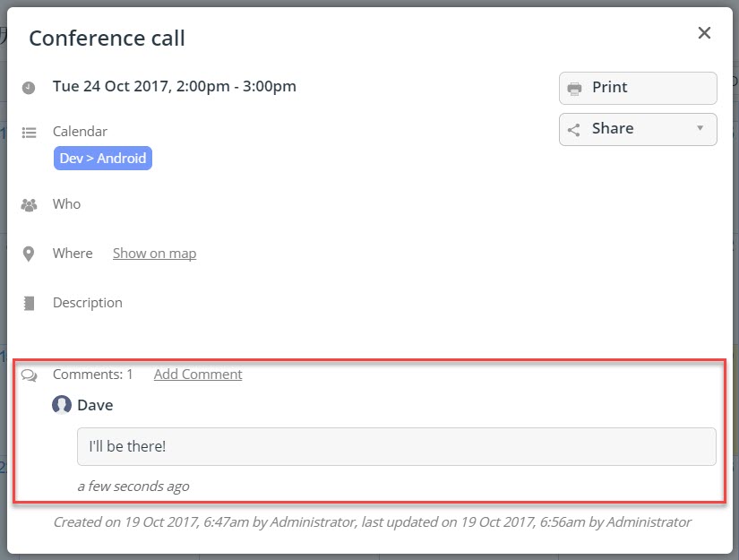This screenshot has height=560, width=739.
Task: Click the notebook icon beside Description
Action: pos(29,304)
